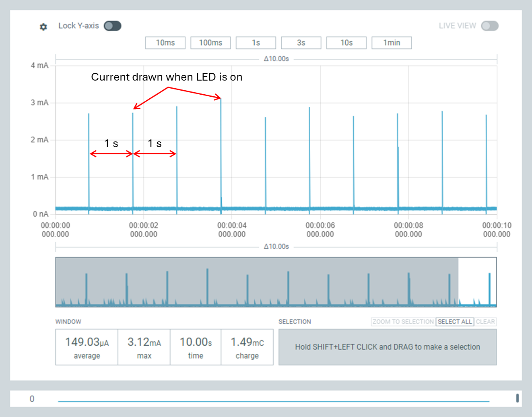The width and height of the screenshot is (532, 417).
Task: Click the grayed area of overview minimap
Action: [257, 282]
